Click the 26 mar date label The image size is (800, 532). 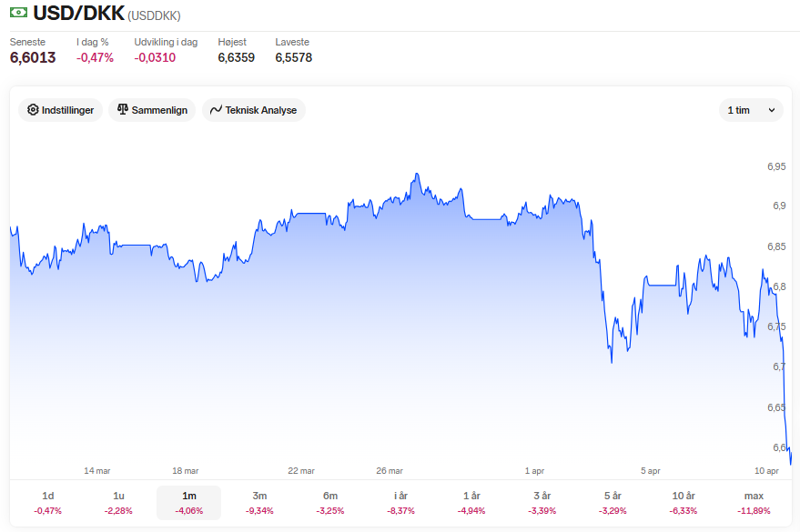390,471
